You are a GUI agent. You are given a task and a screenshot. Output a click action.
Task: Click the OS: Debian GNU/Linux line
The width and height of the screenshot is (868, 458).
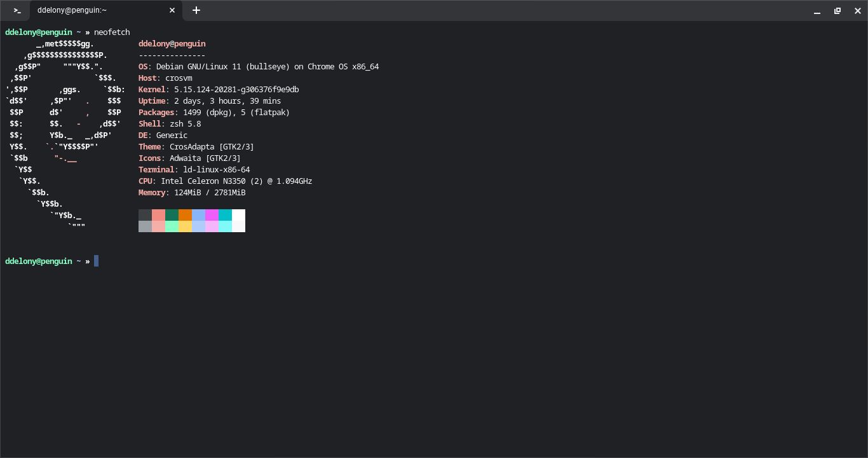point(259,66)
